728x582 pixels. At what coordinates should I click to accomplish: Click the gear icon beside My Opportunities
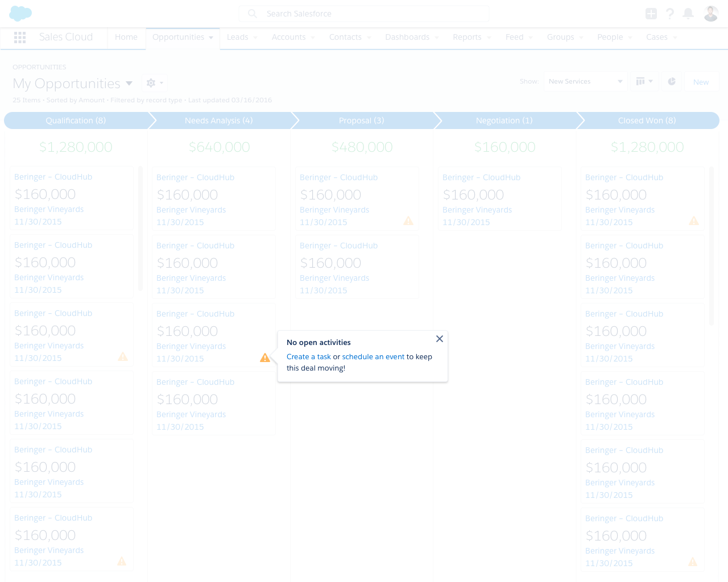pyautogui.click(x=150, y=82)
